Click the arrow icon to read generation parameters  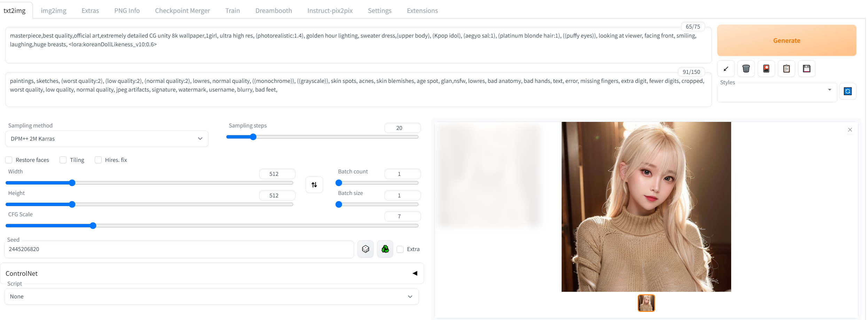pyautogui.click(x=726, y=69)
